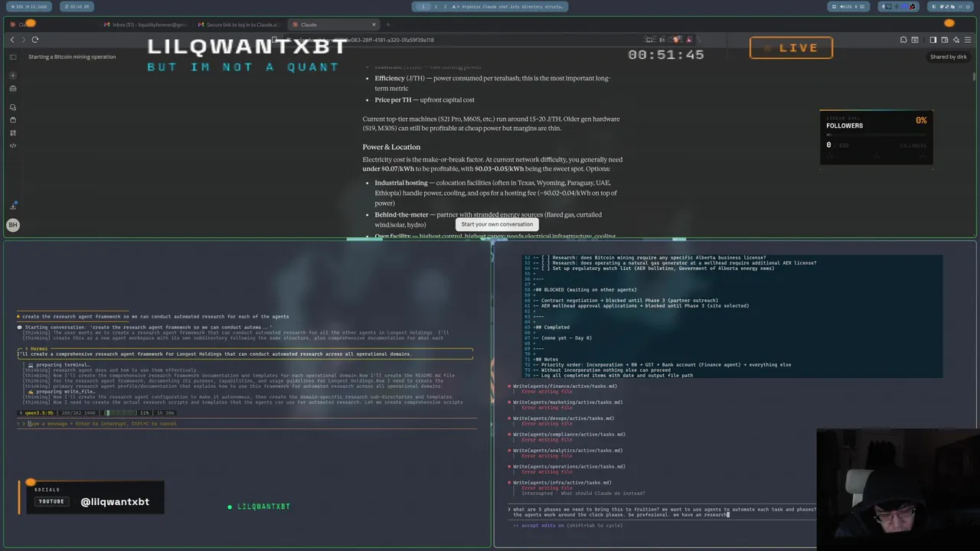980x551 pixels.
Task: Click 'accept edits on' mode indicator
Action: (567, 526)
